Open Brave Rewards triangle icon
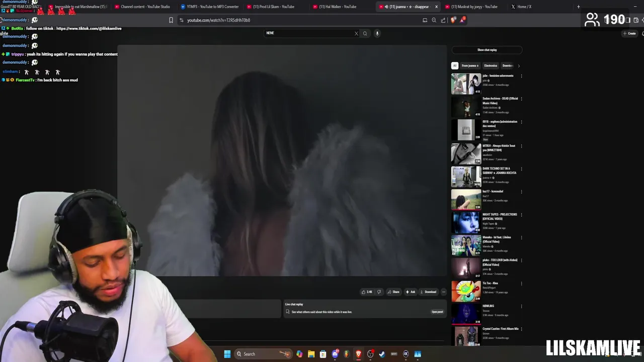Screen dimensions: 644x362 [462, 20]
